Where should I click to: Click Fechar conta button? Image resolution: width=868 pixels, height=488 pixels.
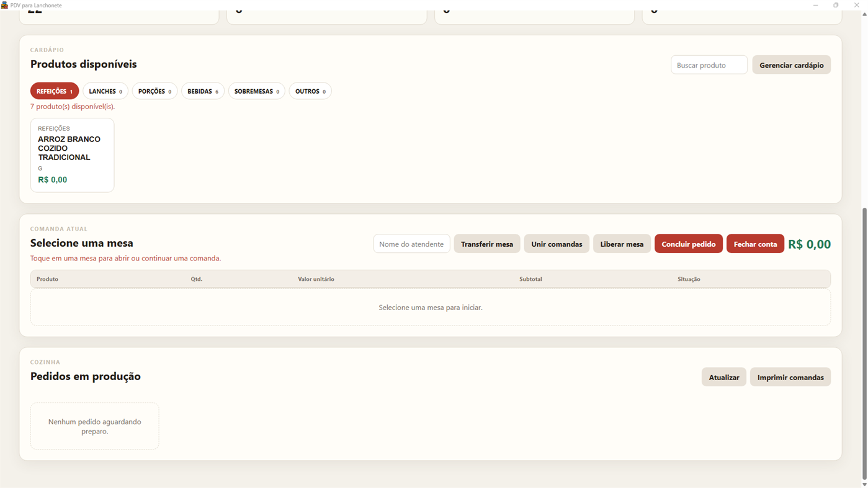click(755, 244)
